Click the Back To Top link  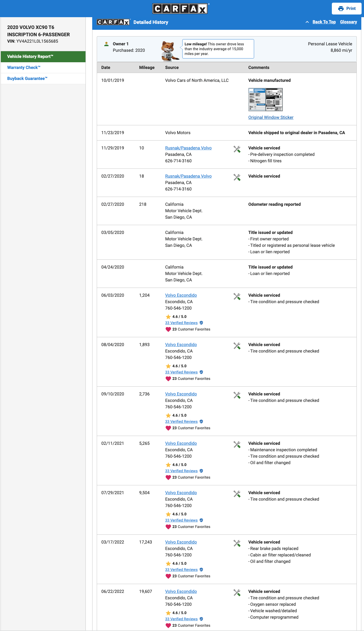pos(324,22)
